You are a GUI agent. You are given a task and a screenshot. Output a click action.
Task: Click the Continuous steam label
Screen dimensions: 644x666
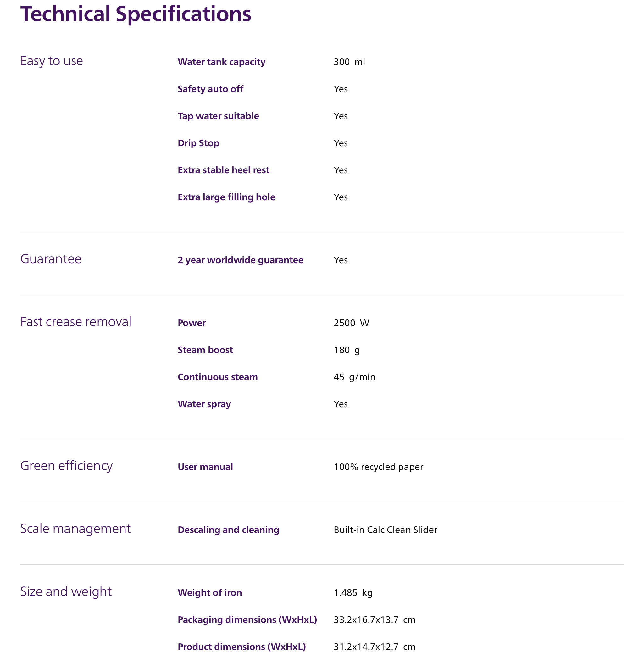click(218, 377)
